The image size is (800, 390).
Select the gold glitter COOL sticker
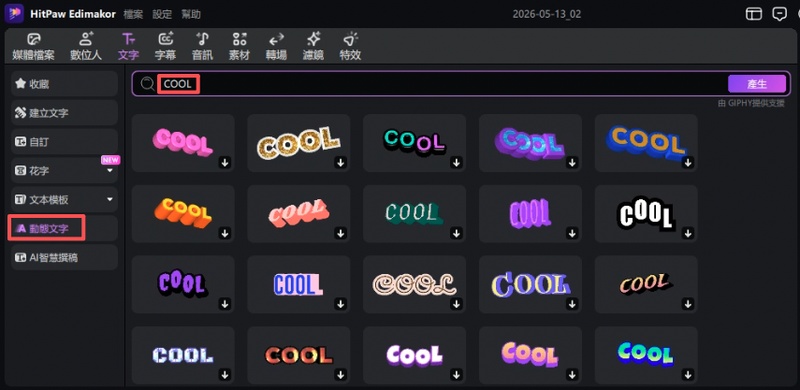point(298,143)
